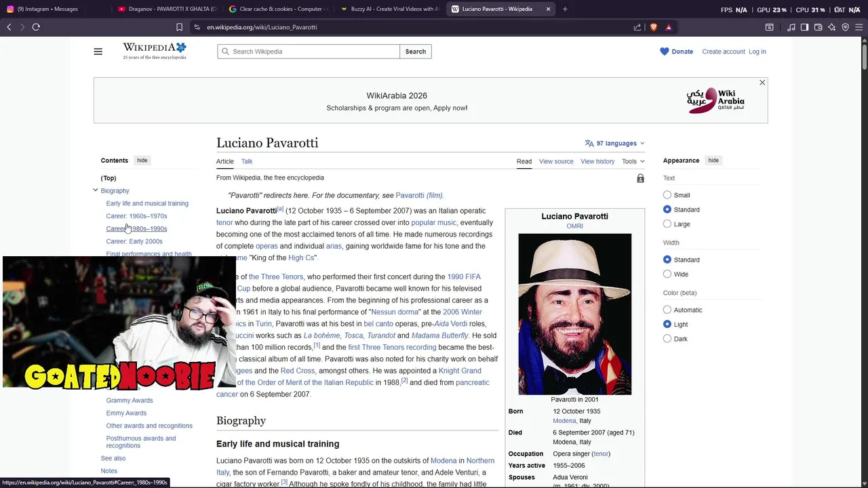Hide the Appearance panel
Screen dimensions: 868x488
click(713, 161)
